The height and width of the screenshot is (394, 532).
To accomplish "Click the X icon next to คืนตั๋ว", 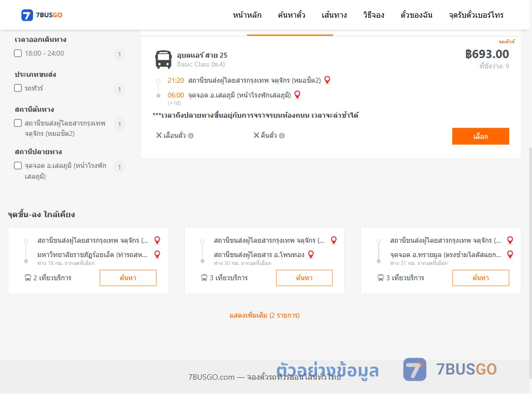I will click(x=257, y=135).
